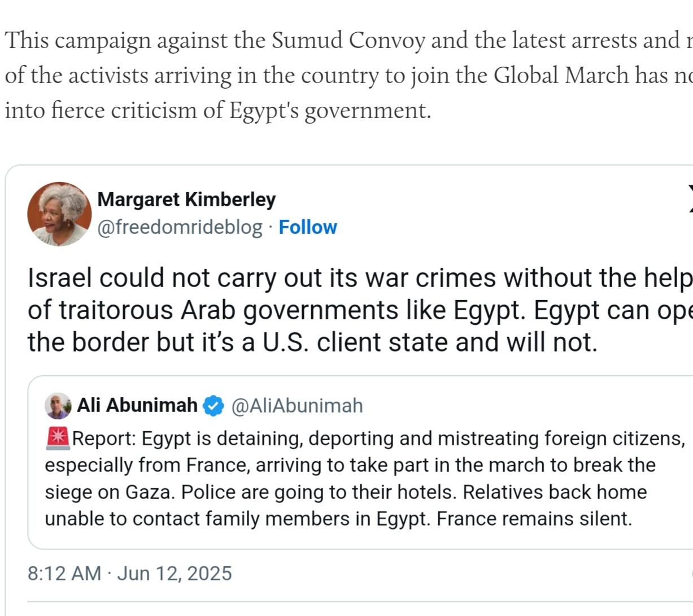Viewport: 693px width, 616px height.
Task: Open the quoted tweet's Report paragraph
Action: click(x=365, y=478)
